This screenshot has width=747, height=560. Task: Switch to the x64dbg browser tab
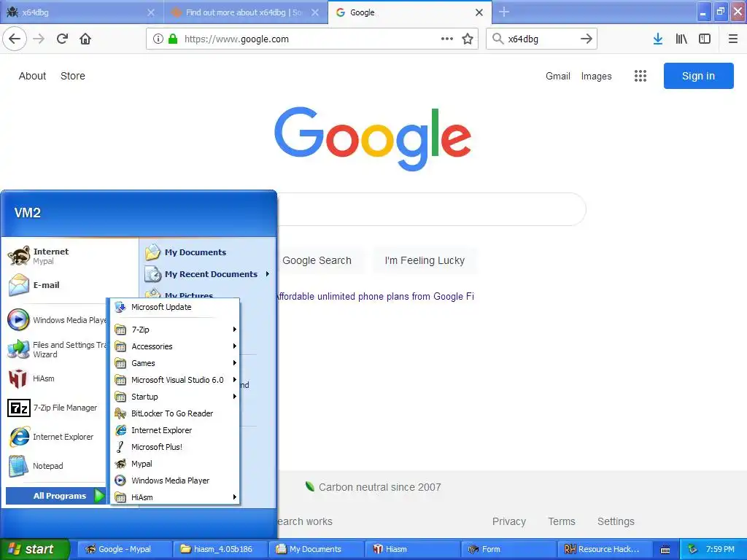coord(82,12)
